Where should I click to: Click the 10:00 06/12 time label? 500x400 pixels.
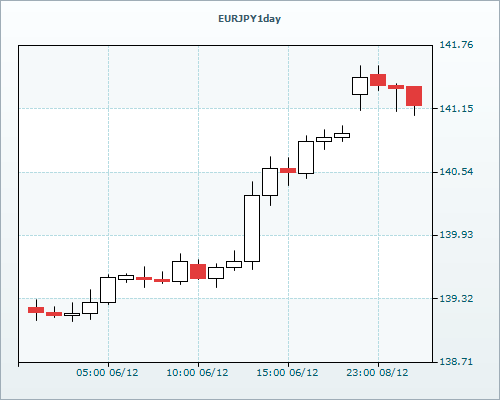tap(197, 373)
